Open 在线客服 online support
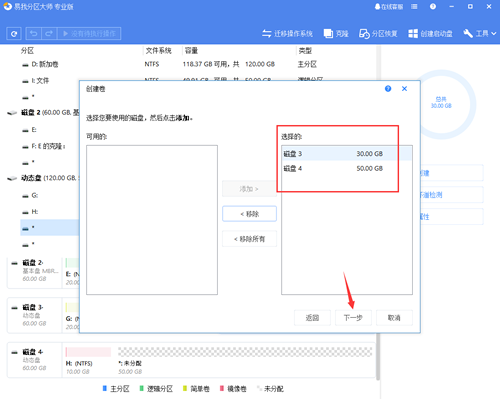This screenshot has height=399, width=500. coord(389,7)
